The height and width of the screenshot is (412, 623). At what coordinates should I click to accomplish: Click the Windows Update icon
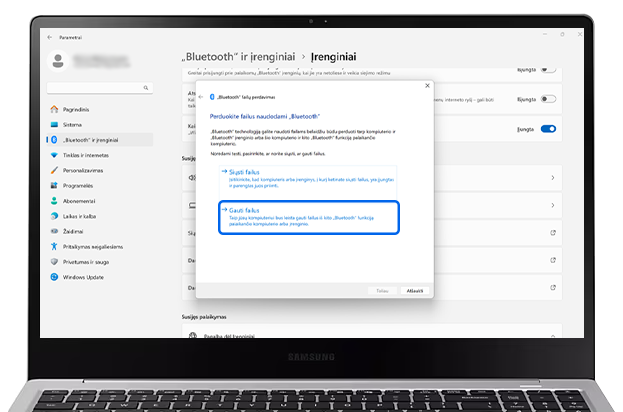pyautogui.click(x=55, y=276)
